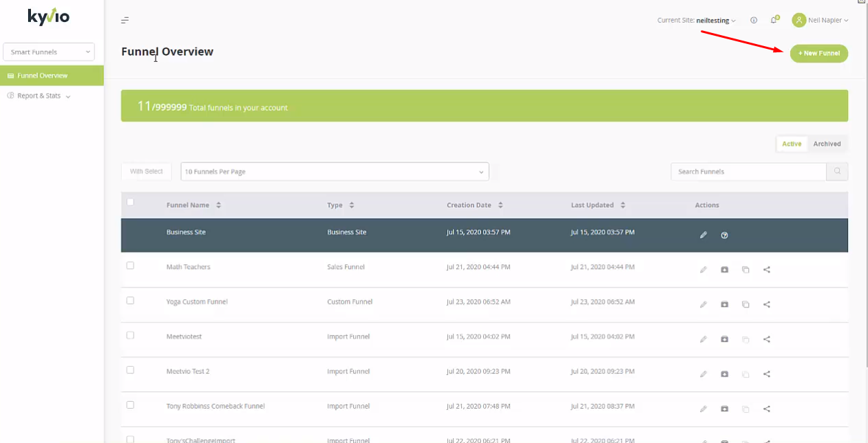The image size is (868, 443).
Task: Collapse sidebar with hamburger menu icon
Action: click(x=125, y=21)
